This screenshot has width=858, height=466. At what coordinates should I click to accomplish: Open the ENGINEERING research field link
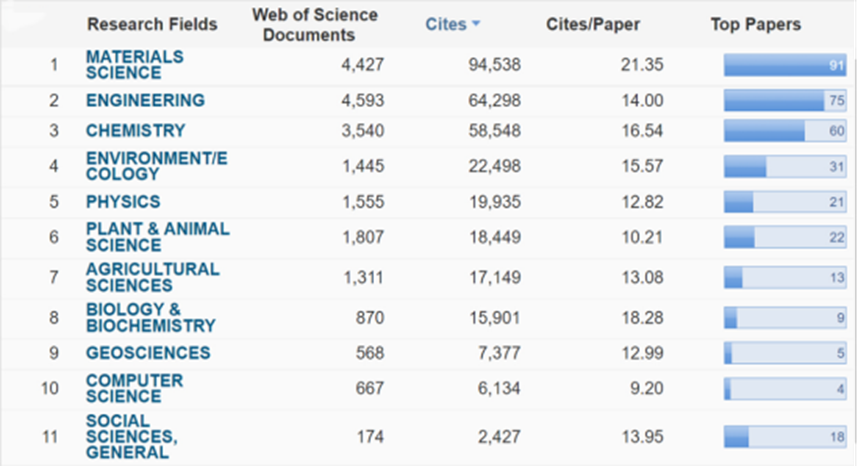(x=145, y=100)
